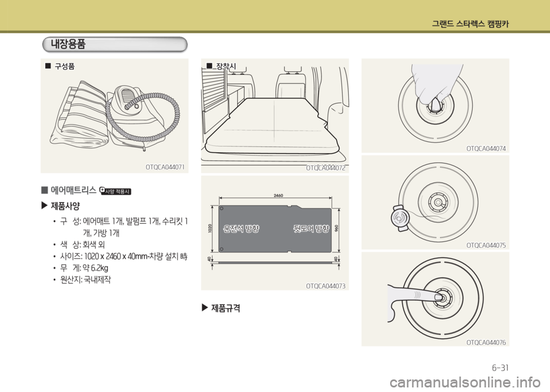Click the 사양 적용시 badge
550x392 pixels.
[116, 191]
